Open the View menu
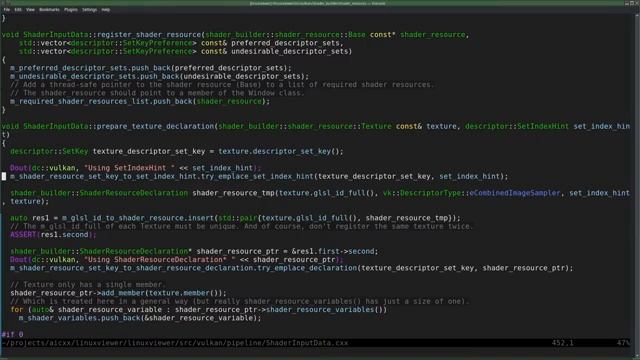The width and height of the screenshot is (640, 360). pyautogui.click(x=30, y=9)
